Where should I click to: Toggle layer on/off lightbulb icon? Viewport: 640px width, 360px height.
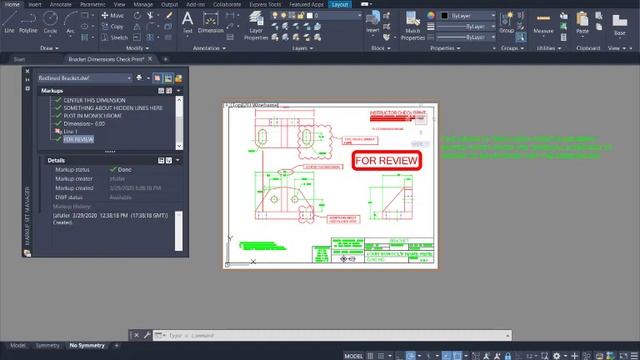pyautogui.click(x=275, y=16)
